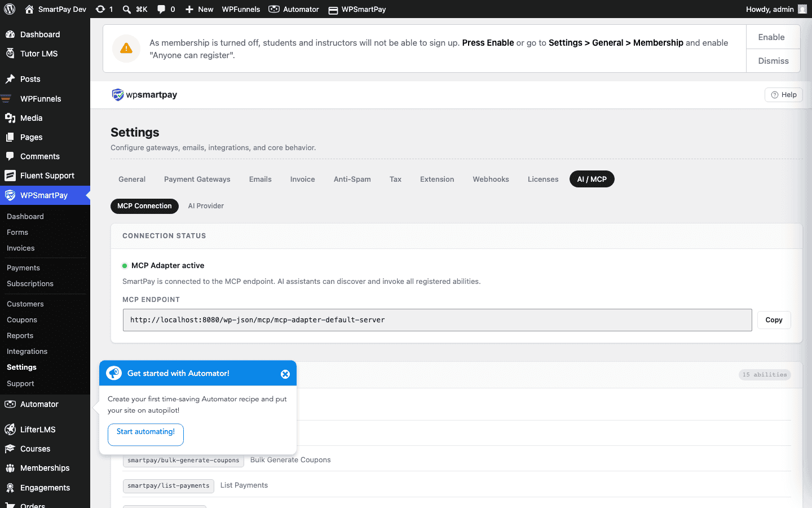Click the Memberships group icon
The height and width of the screenshot is (508, 812).
tap(10, 468)
